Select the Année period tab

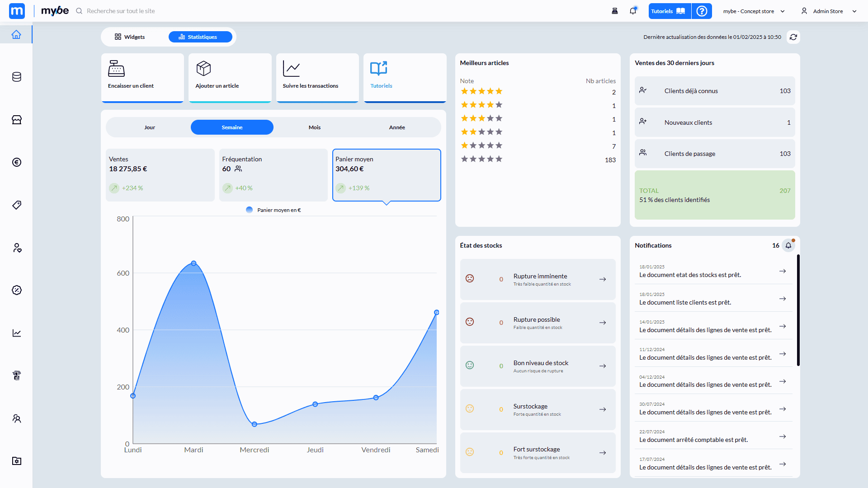point(397,127)
